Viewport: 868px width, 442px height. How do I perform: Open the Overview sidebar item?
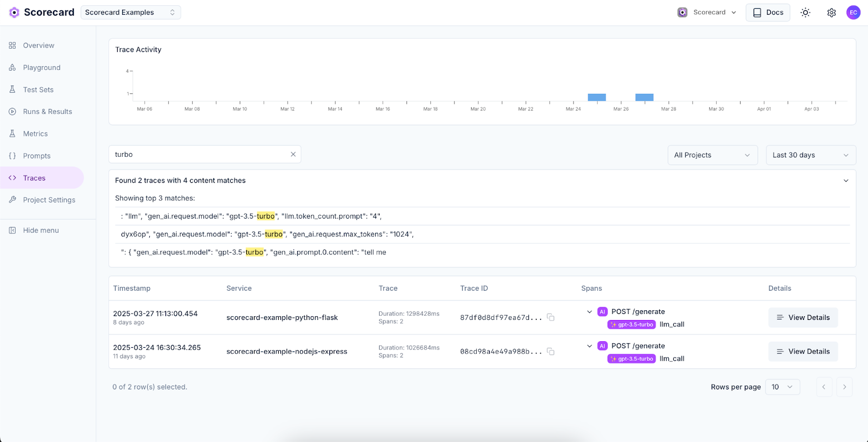[39, 46]
